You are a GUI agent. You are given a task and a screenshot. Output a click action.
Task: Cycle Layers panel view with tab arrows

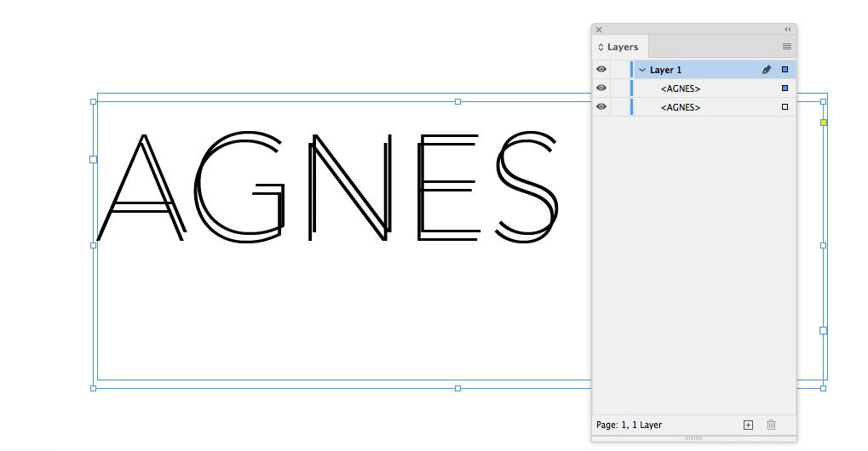tap(601, 47)
